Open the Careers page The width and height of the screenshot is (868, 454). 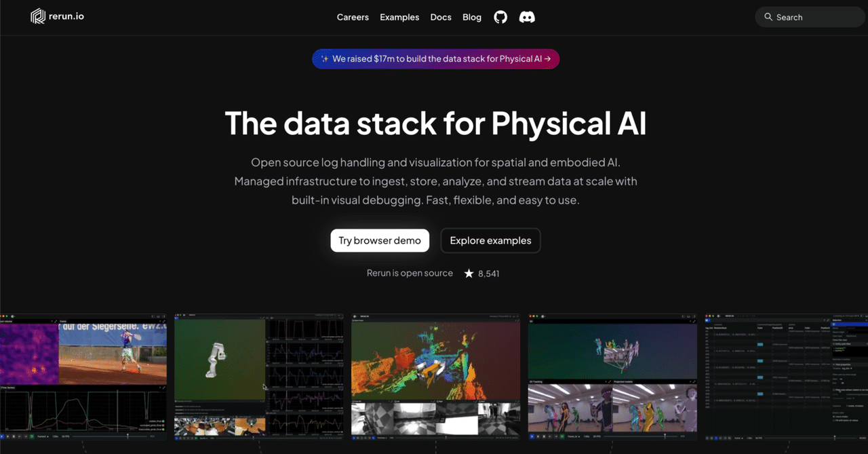353,17
